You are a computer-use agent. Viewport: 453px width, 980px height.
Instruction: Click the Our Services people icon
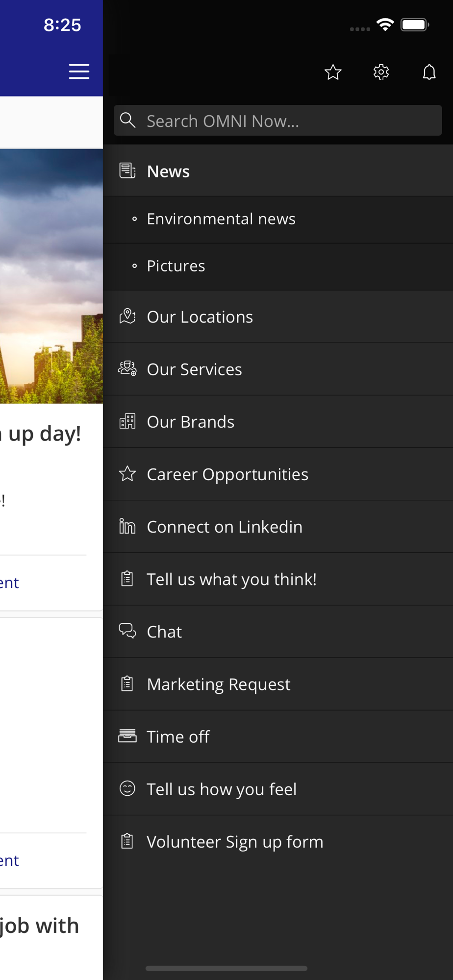point(127,369)
